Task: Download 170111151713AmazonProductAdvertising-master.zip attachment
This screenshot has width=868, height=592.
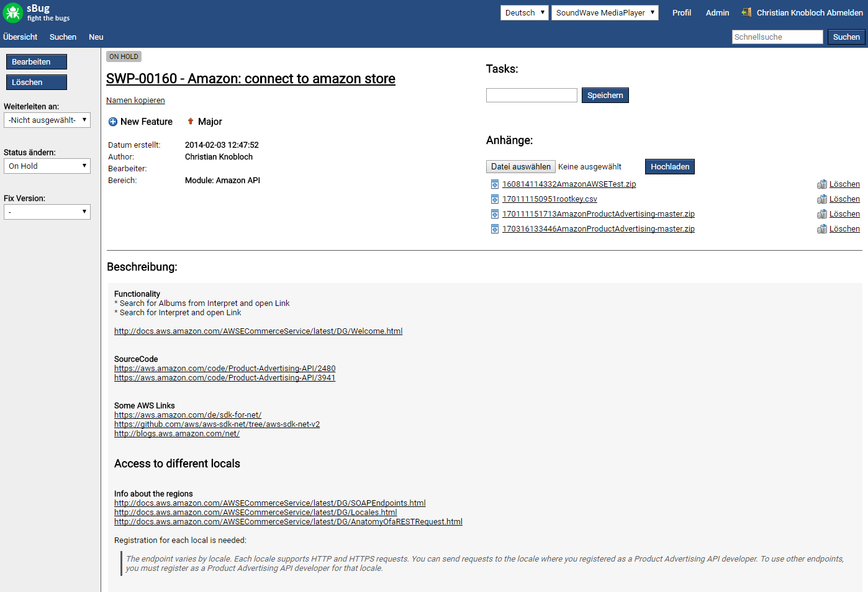Action: coord(599,214)
